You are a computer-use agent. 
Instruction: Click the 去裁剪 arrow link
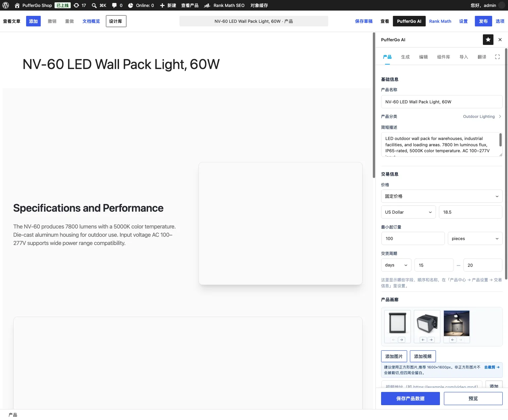point(492,367)
